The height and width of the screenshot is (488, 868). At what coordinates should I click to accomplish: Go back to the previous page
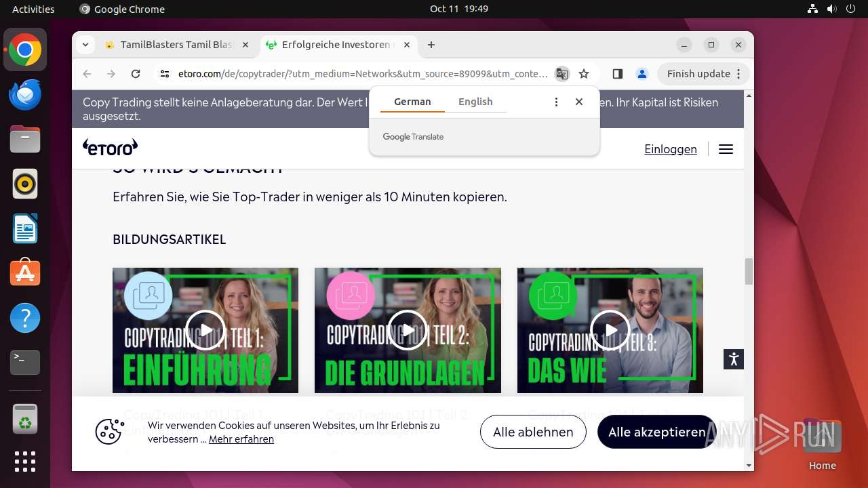point(87,74)
